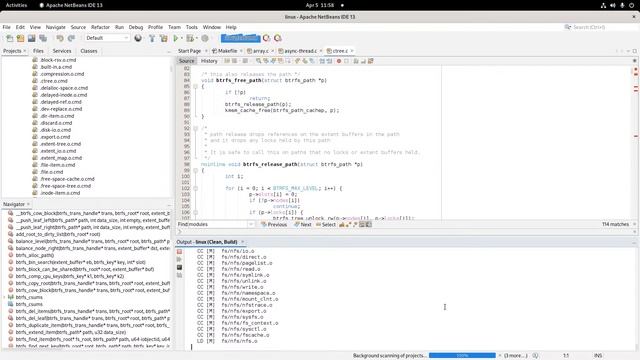Image resolution: width=640 pixels, height=360 pixels.
Task: Click the Debug Project toolbar icon
Action: [189, 38]
